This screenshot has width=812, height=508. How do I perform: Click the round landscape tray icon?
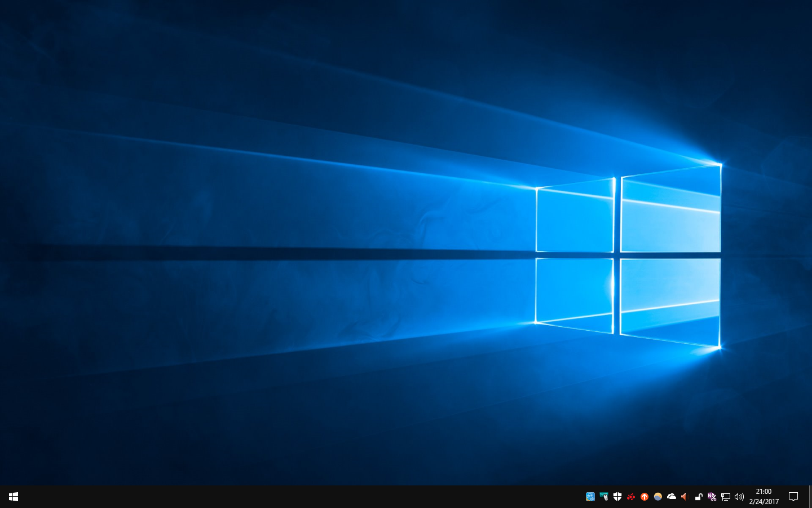(x=658, y=497)
